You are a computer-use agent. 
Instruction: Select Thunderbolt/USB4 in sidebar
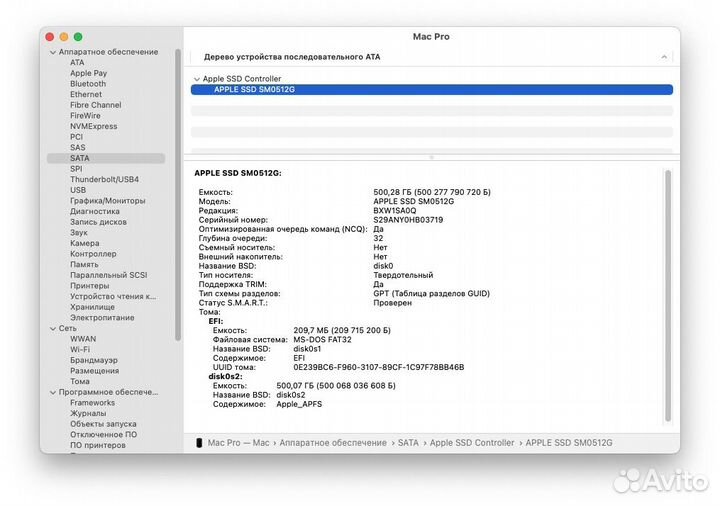point(104,179)
